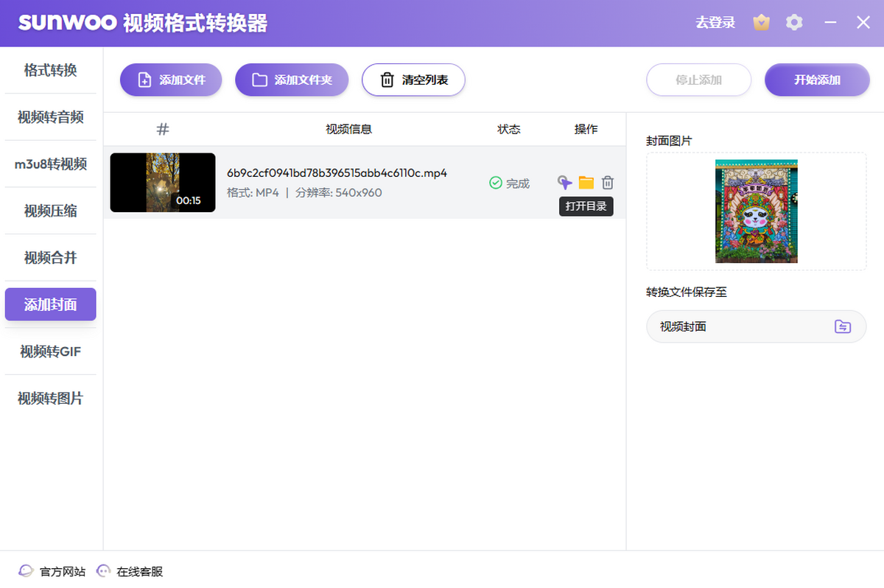Screen dimensions: 884x588
Task: Open the settings gear icon
Action: [794, 22]
